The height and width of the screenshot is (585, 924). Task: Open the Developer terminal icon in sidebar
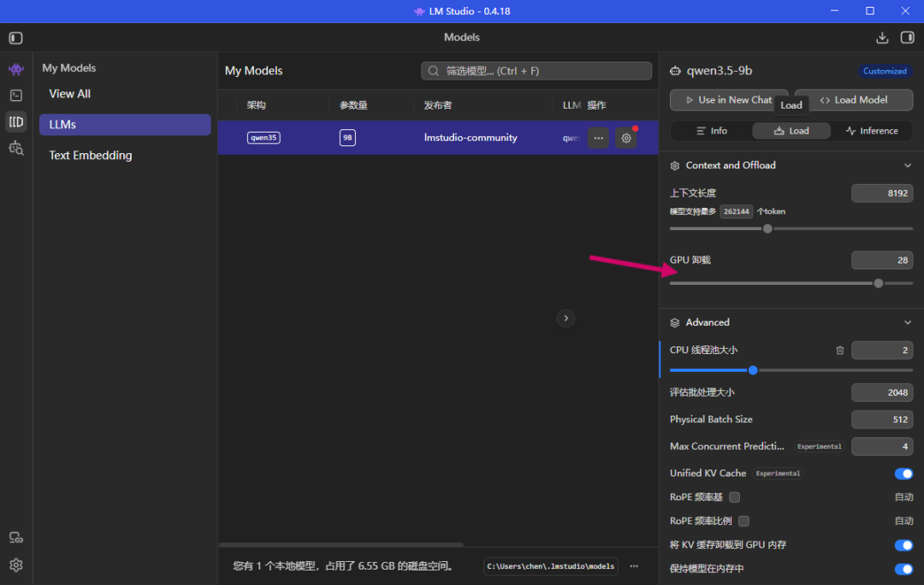click(x=16, y=96)
